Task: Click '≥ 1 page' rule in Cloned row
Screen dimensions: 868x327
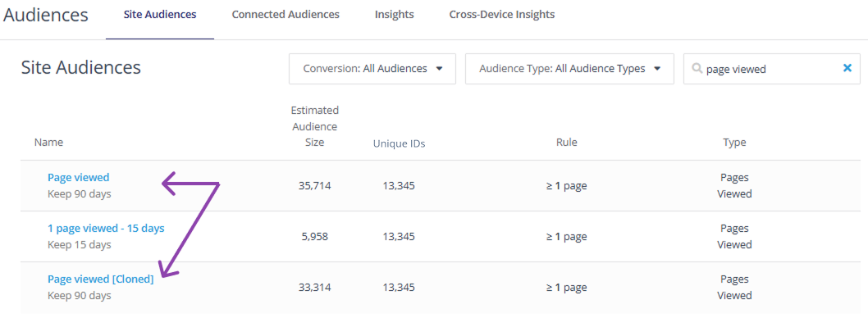Action: point(566,288)
